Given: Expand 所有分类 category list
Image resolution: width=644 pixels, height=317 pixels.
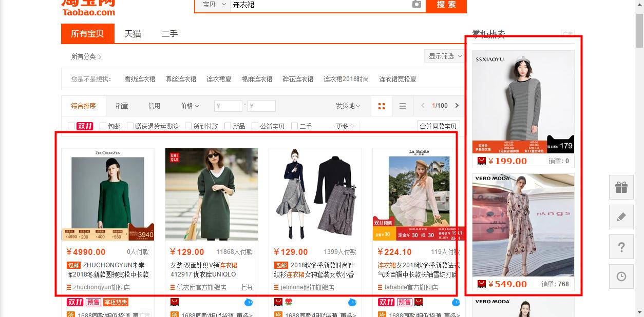Looking at the screenshot, I should pyautogui.click(x=86, y=56).
